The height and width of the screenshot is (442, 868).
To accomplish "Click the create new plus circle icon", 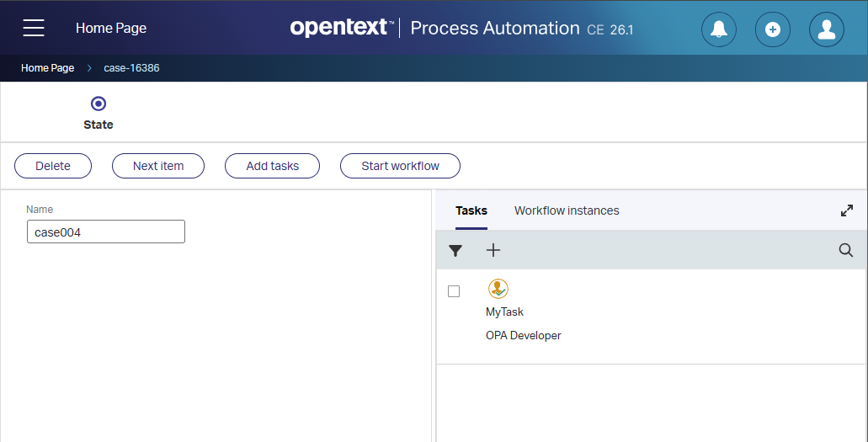I will point(772,29).
